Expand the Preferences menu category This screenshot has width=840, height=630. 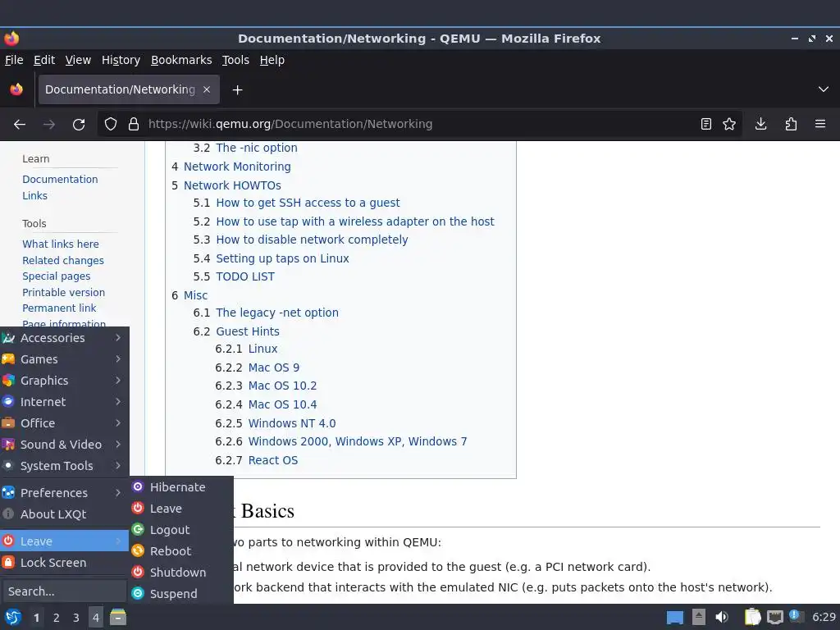pos(64,493)
